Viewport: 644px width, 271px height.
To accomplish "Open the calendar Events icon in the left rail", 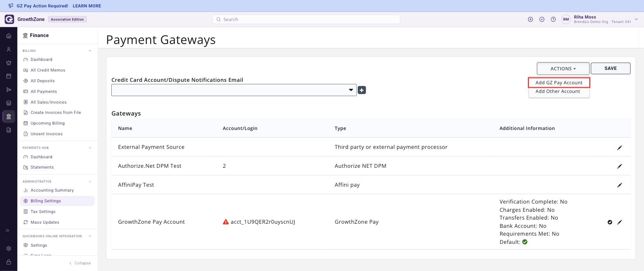I will coord(9,76).
